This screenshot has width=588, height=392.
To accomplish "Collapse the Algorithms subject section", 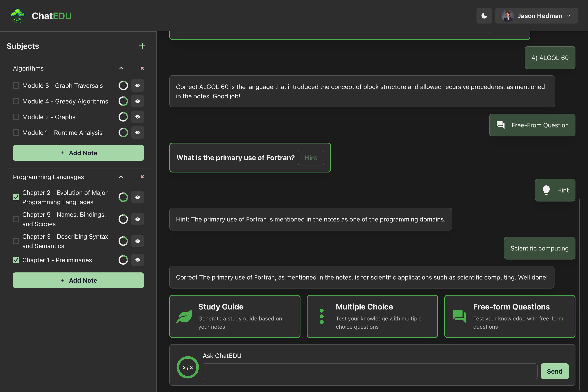I will pyautogui.click(x=121, y=68).
